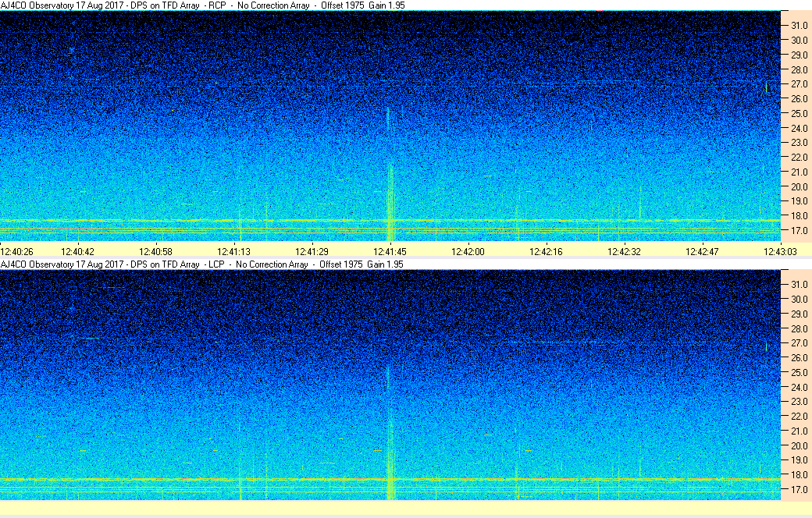Click the 12:42:00 timestamp on the time axis
The image size is (812, 518).
[468, 252]
